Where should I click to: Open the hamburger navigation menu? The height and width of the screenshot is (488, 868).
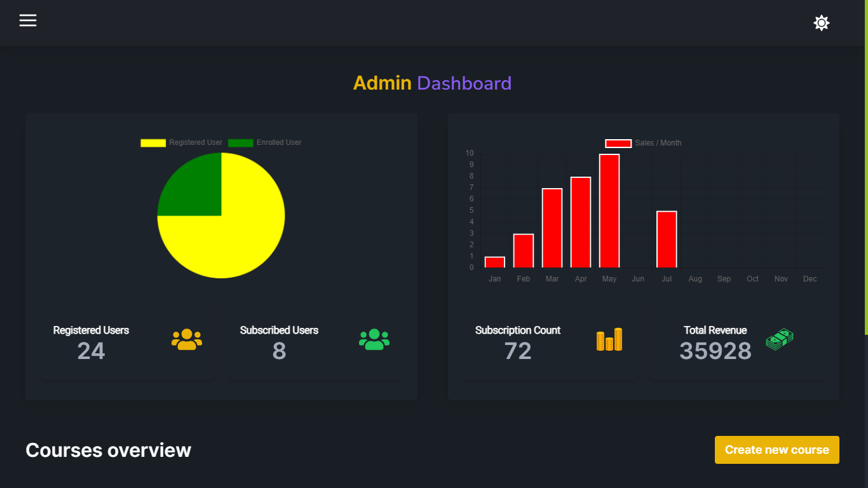(28, 20)
